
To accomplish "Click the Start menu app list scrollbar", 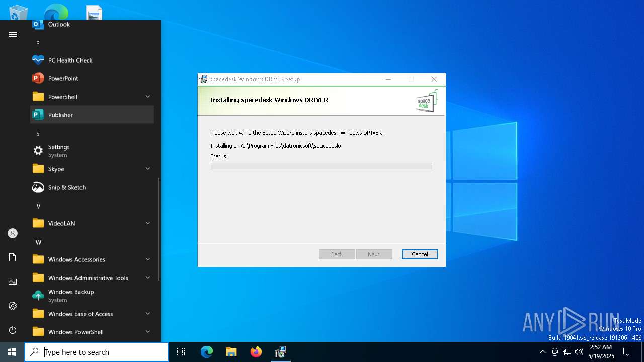I will point(159,229).
